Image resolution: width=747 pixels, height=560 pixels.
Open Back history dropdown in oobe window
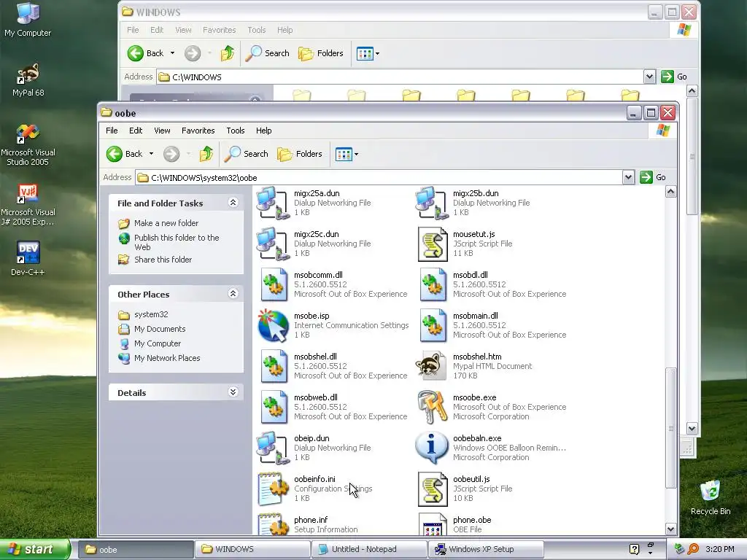click(x=151, y=154)
